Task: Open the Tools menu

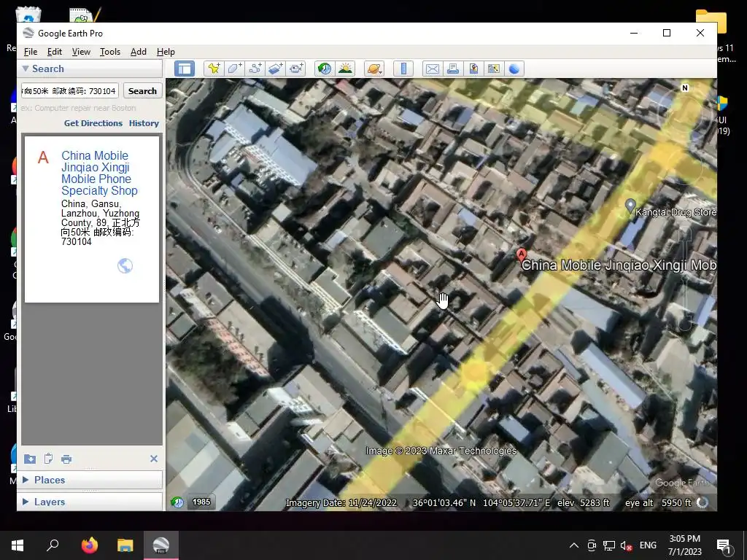Action: pyautogui.click(x=110, y=52)
